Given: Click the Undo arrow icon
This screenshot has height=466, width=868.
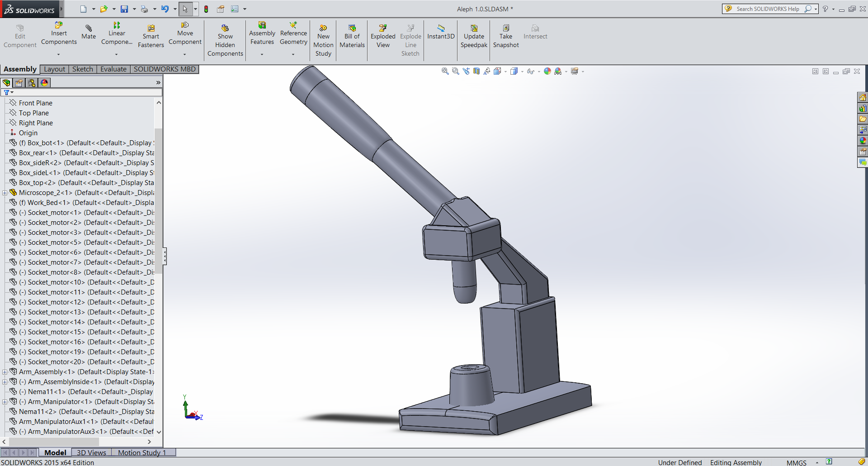Looking at the screenshot, I should (x=165, y=9).
